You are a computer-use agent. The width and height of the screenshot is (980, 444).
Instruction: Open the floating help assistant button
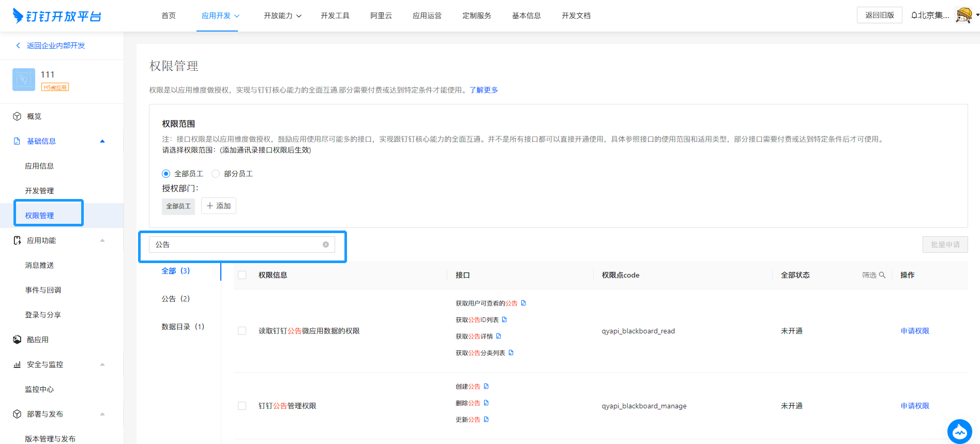[x=960, y=432]
